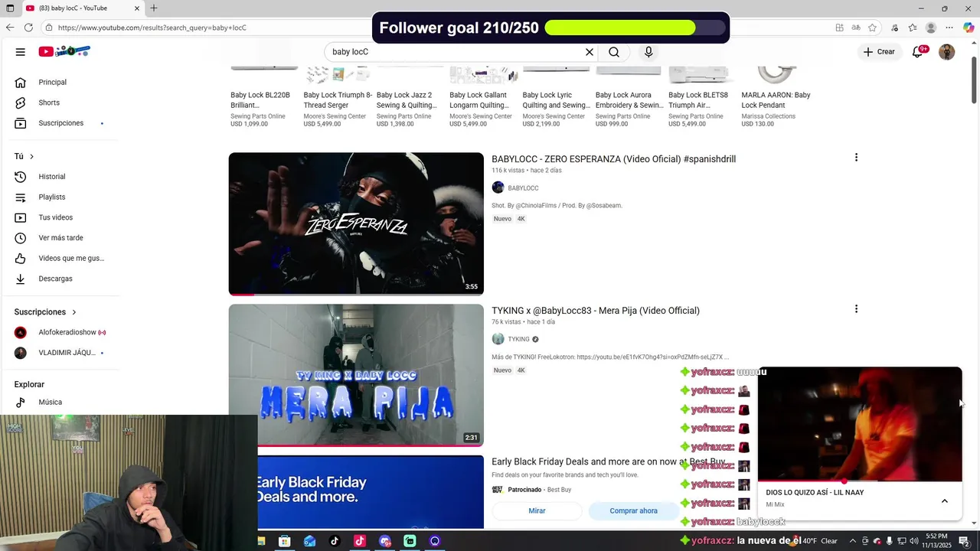Open Tus videos in the sidebar
Screen dimensions: 980x551
tap(60, 217)
